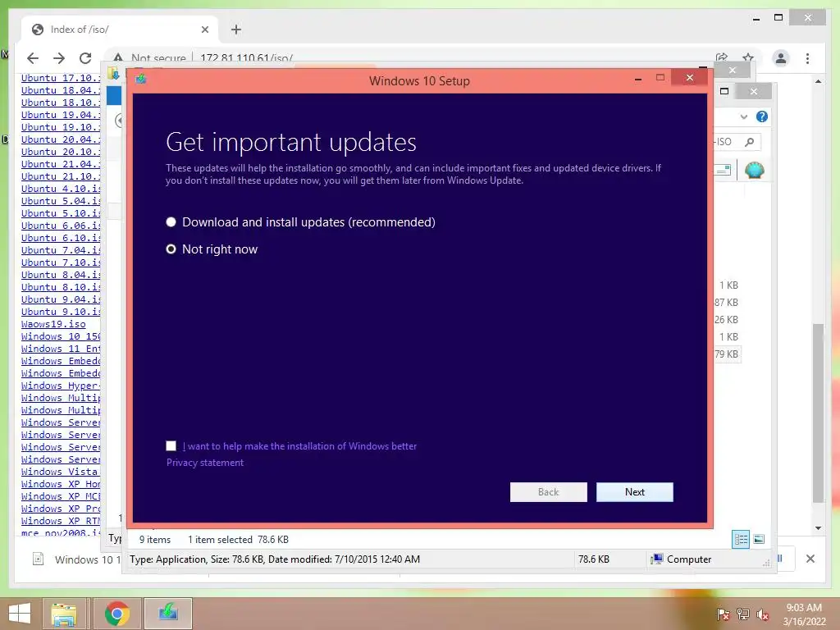The height and width of the screenshot is (630, 840).
Task: Open the downloaded Windows 10 file chip
Action: click(75, 559)
